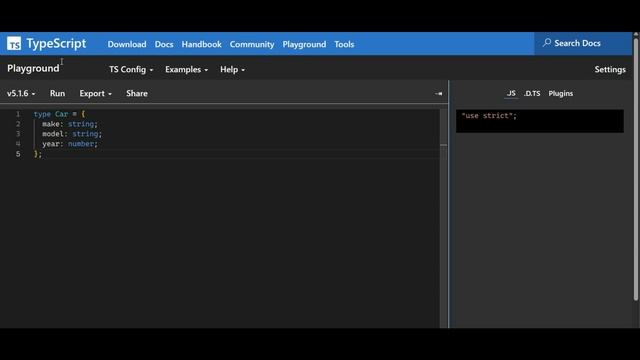
Task: Switch to the .JS output tab
Action: tap(511, 93)
